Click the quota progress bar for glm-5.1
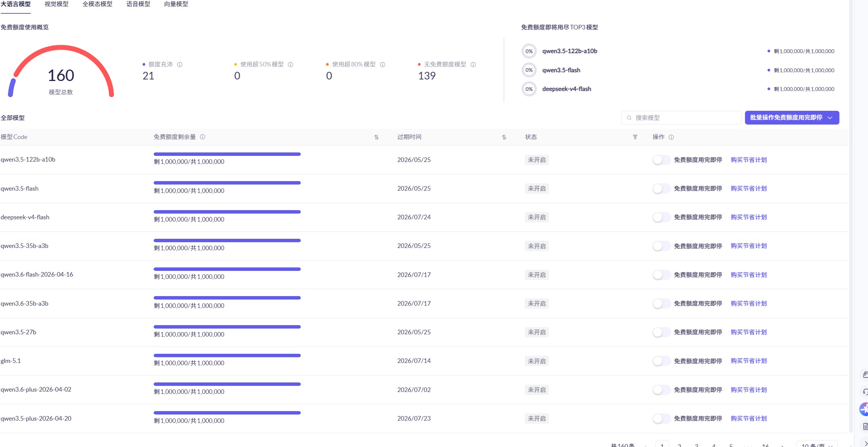The image size is (868, 447). click(x=227, y=356)
